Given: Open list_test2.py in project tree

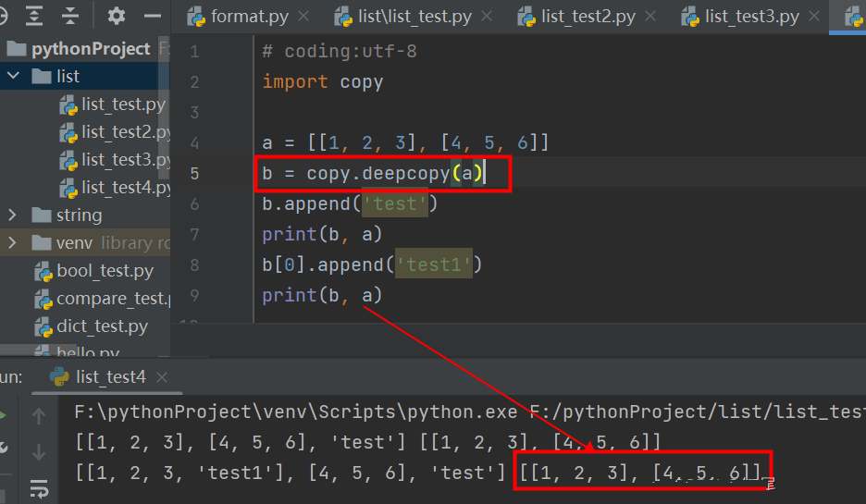Looking at the screenshot, I should pos(126,131).
